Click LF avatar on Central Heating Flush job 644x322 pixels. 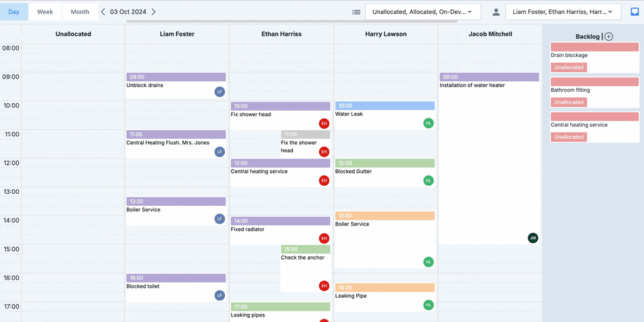pyautogui.click(x=220, y=152)
